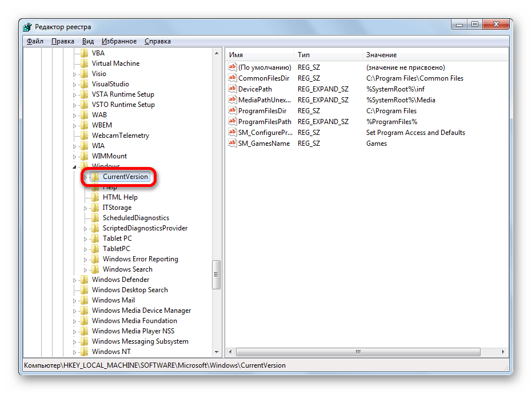Click the string icon of DevicePath value
The width and height of the screenshot is (532, 394).
(233, 89)
